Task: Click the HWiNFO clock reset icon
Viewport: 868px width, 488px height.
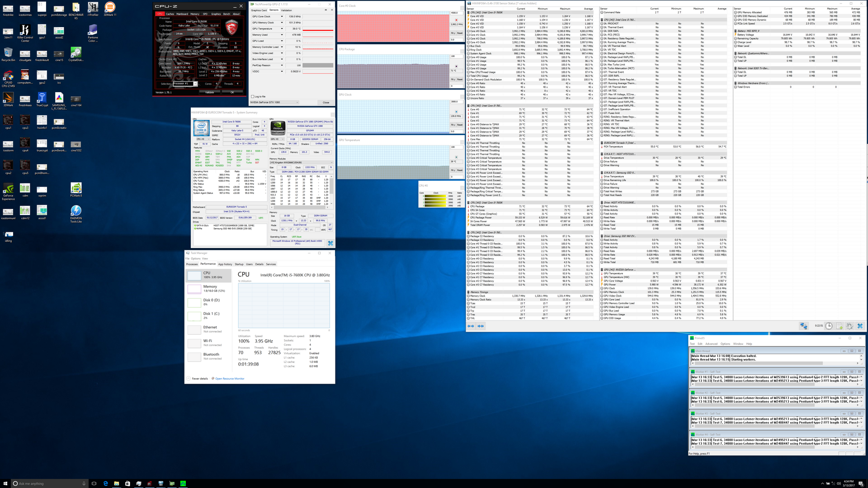Action: pos(829,326)
